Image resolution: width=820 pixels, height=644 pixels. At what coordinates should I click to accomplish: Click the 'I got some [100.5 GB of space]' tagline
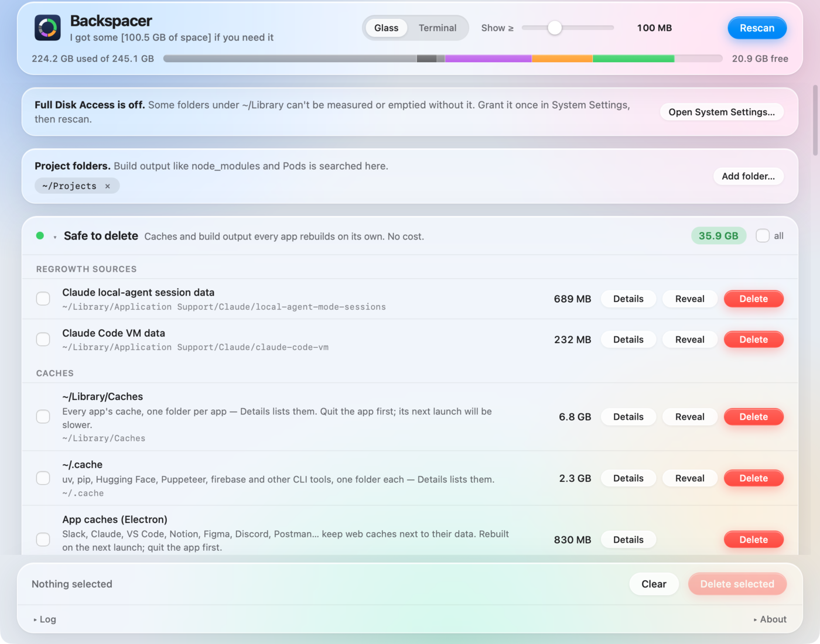tap(172, 37)
